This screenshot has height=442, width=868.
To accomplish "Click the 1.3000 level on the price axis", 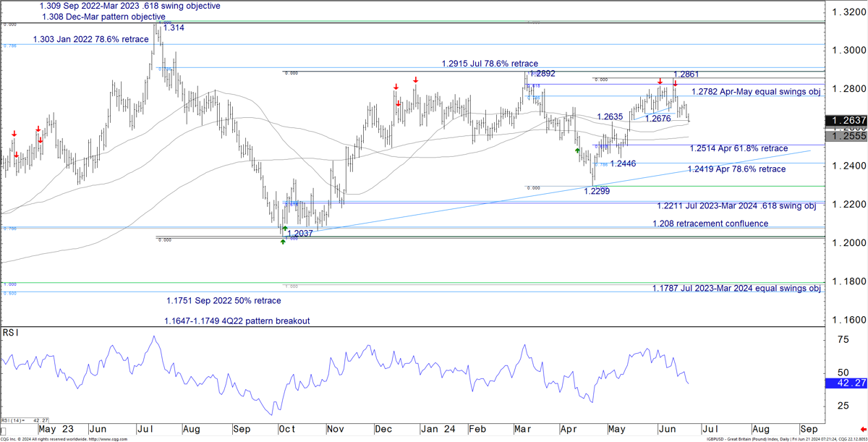I will [x=848, y=51].
